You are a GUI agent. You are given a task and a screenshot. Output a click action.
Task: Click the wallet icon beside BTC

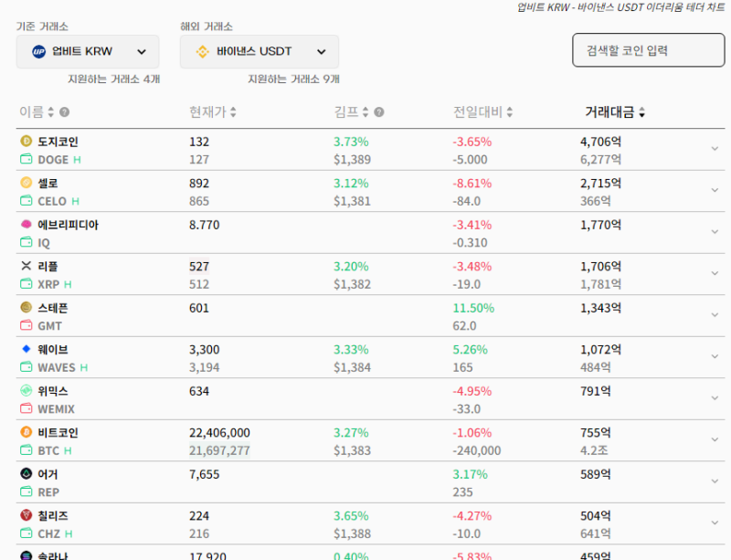[26, 450]
